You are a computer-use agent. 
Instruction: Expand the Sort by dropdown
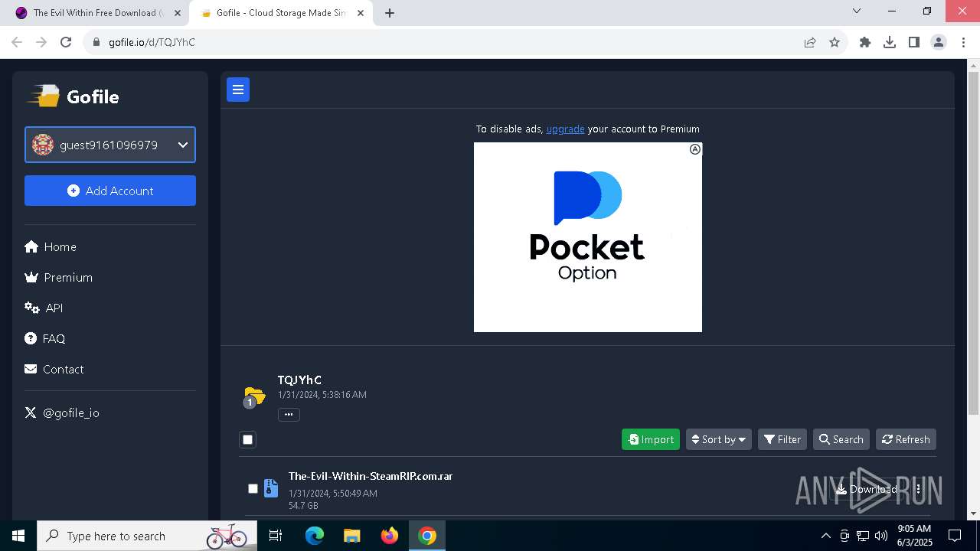click(x=719, y=439)
